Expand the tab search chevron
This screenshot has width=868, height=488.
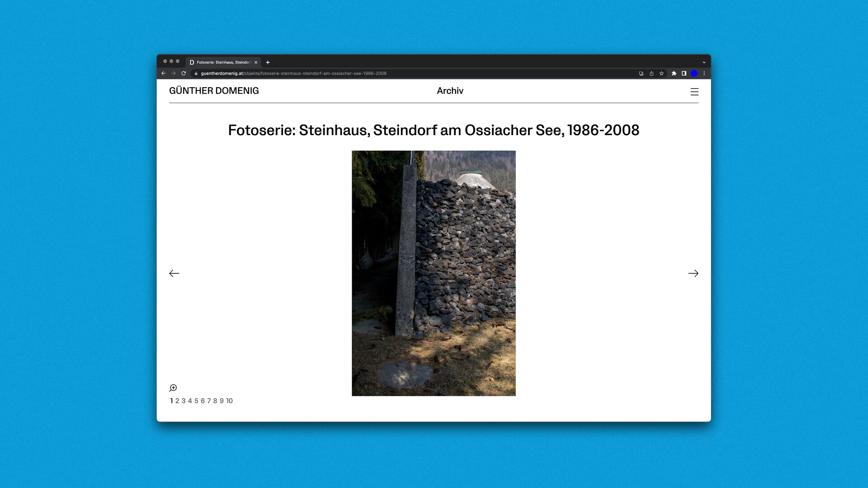[704, 62]
